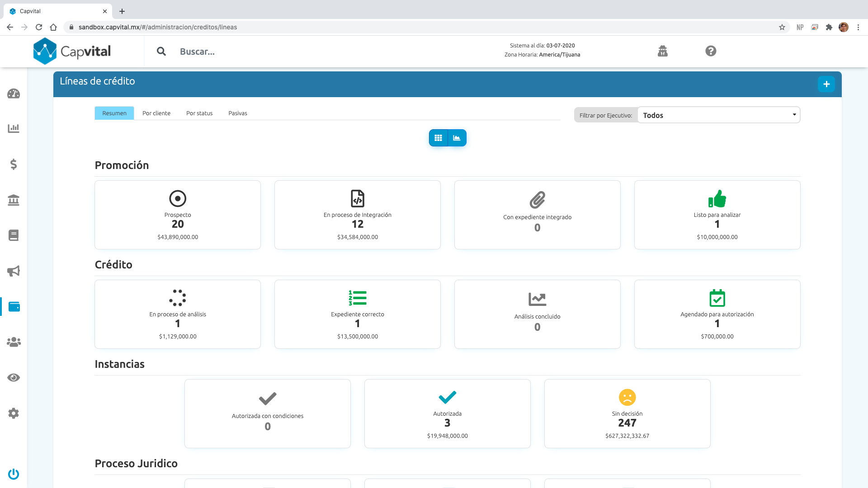Click the eye sidebar icon
Image resolution: width=868 pixels, height=488 pixels.
tap(14, 378)
